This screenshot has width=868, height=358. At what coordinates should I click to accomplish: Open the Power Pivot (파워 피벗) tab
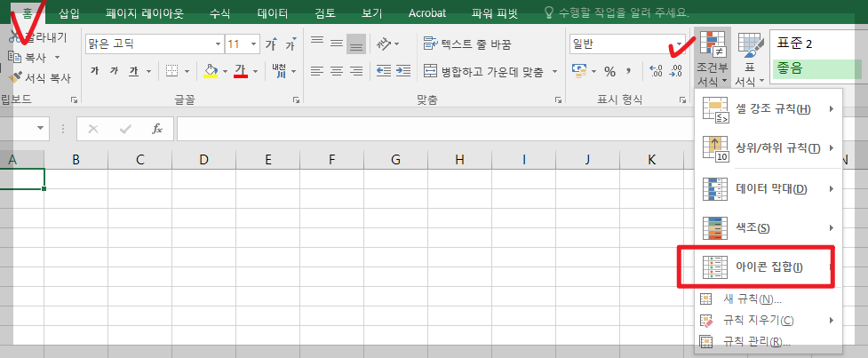coord(495,12)
